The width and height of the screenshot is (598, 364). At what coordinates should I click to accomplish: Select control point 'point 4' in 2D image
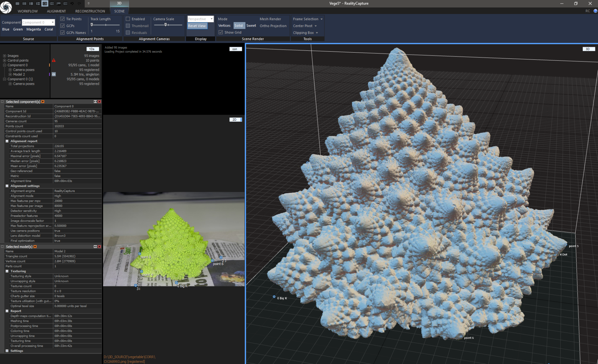pos(141,271)
